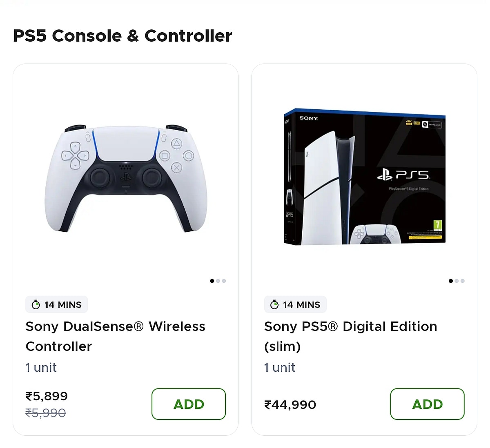
Task: Click the 14 MINS label on the controller card
Action: pyautogui.click(x=63, y=305)
